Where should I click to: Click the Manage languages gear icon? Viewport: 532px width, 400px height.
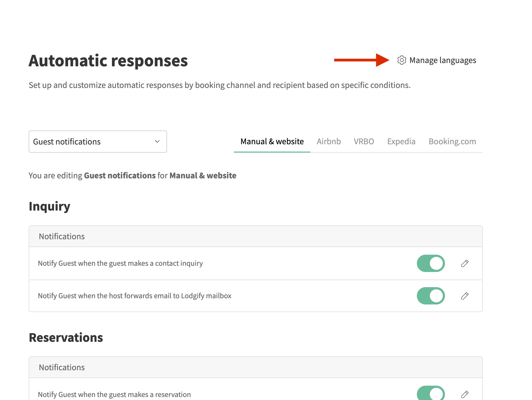401,60
